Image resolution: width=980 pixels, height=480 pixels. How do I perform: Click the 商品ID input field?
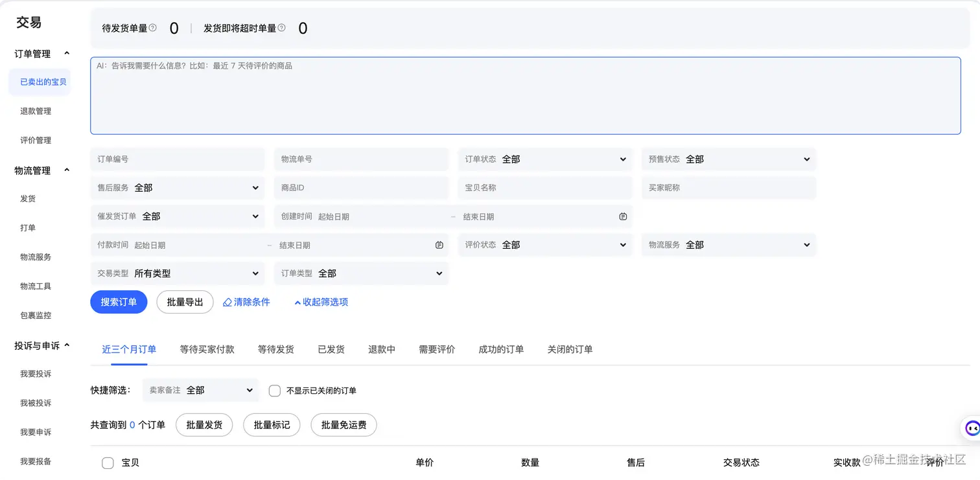tap(361, 188)
